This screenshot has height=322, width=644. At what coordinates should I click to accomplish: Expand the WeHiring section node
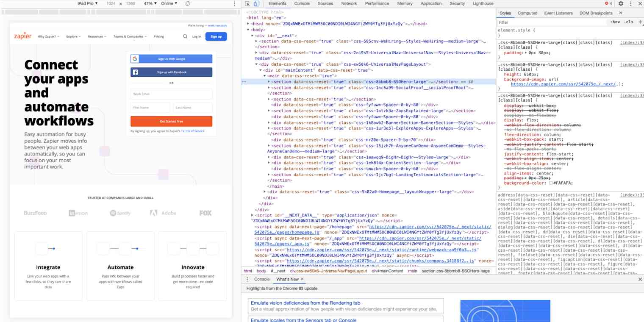pos(257,42)
